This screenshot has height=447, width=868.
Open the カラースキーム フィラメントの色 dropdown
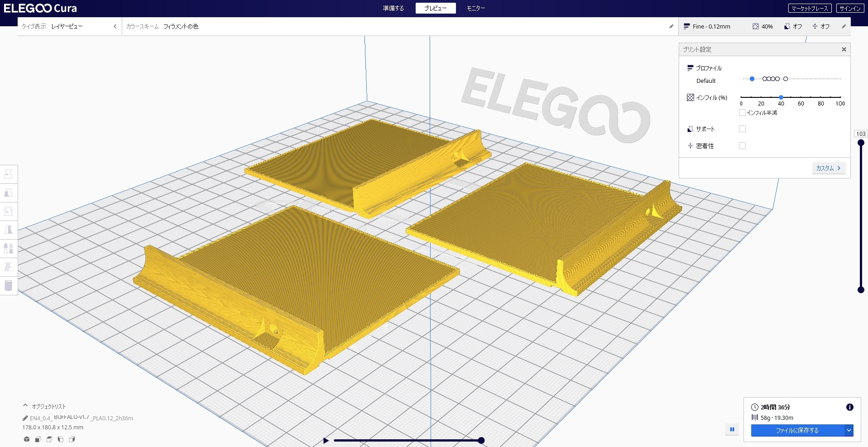(x=400, y=26)
